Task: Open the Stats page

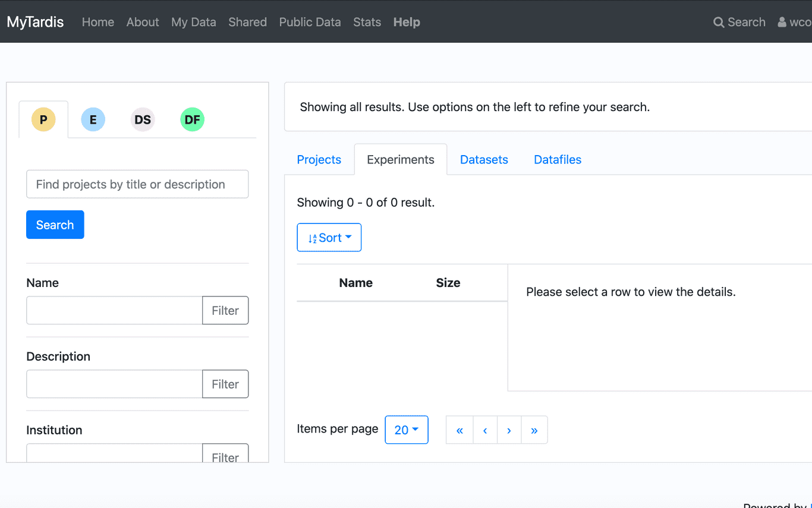Action: click(367, 22)
